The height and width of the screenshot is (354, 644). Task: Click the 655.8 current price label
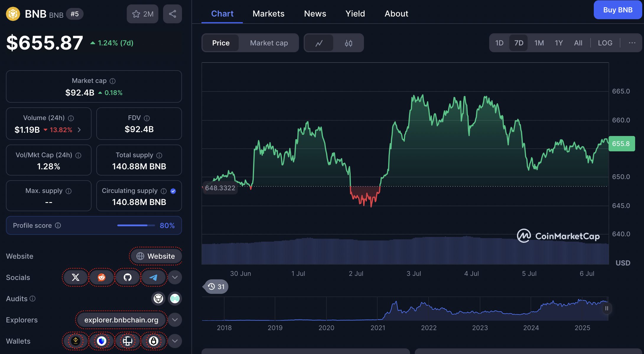(621, 144)
